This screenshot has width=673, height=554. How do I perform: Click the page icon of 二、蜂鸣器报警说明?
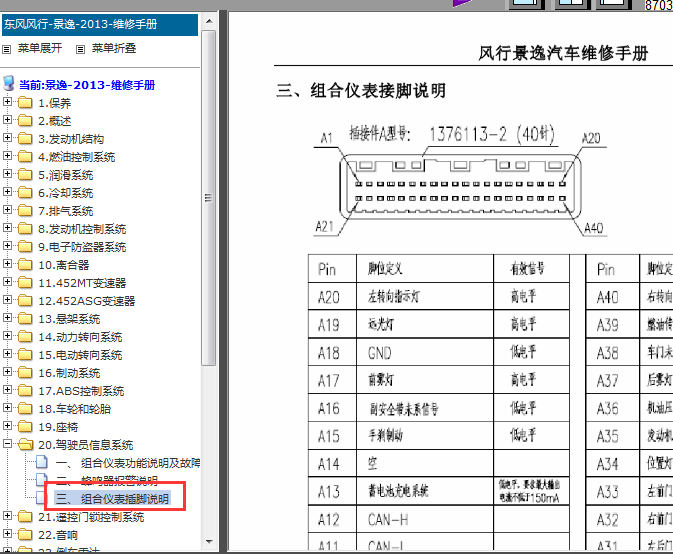(42, 478)
